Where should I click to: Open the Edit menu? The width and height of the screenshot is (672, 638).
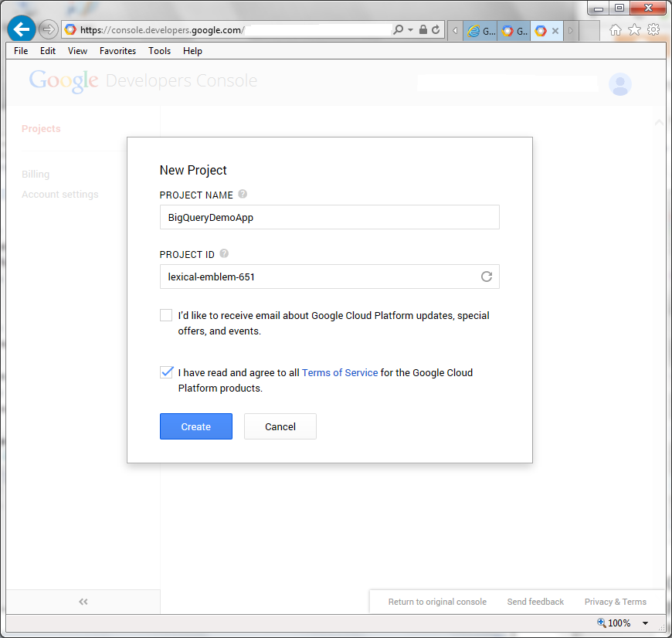click(48, 51)
